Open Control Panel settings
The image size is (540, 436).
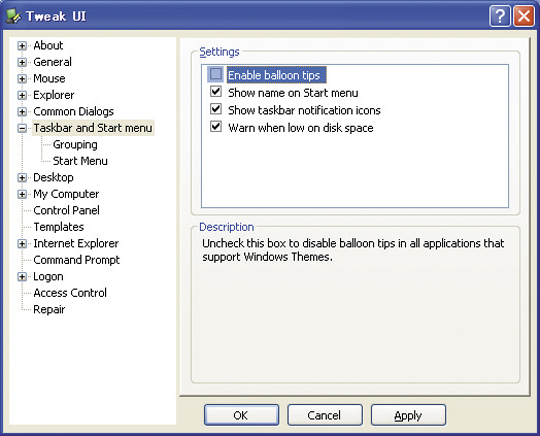[66, 210]
